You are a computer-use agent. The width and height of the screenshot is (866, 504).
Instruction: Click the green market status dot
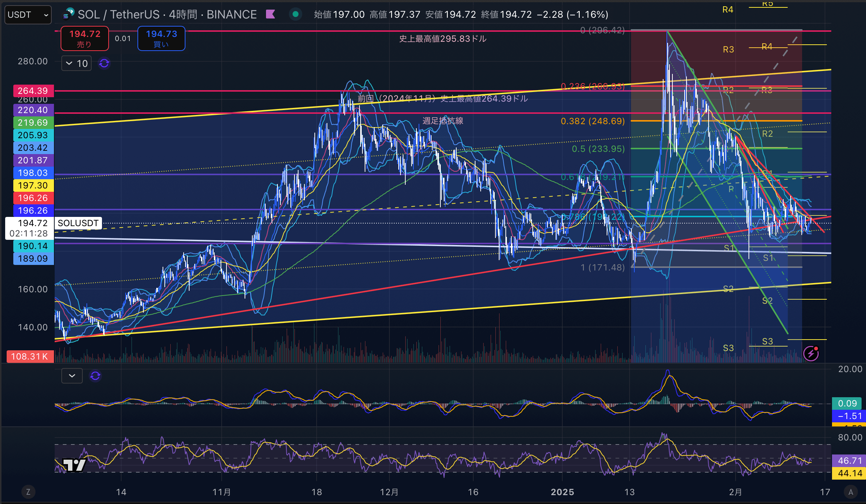click(295, 14)
